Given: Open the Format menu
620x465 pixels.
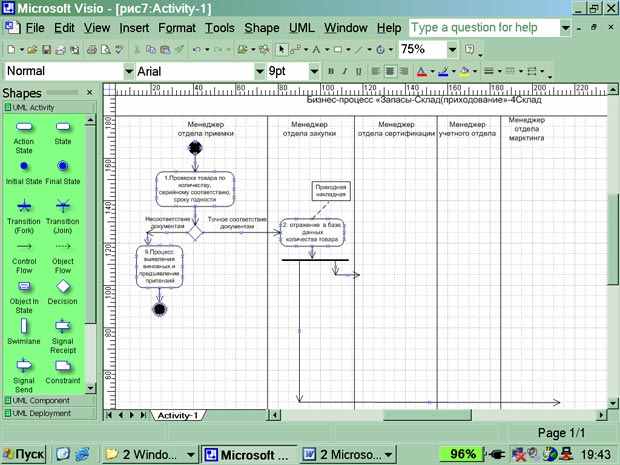Looking at the screenshot, I should (x=177, y=28).
